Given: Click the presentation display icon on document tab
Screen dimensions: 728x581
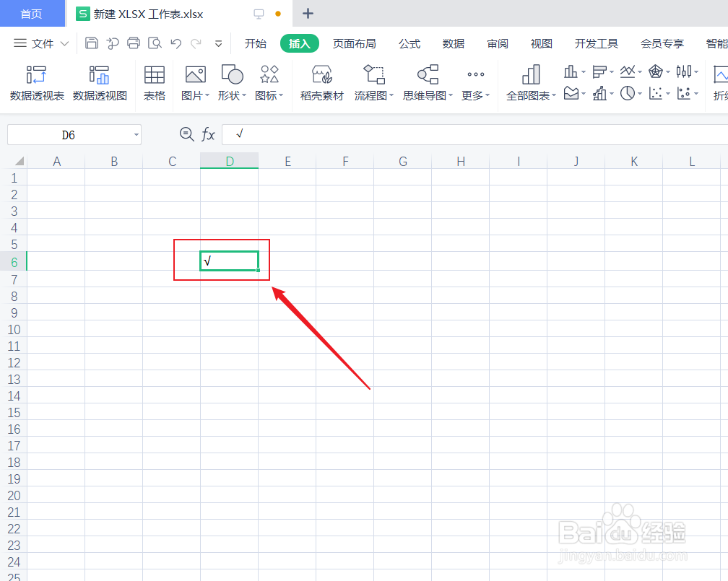Looking at the screenshot, I should tap(259, 14).
